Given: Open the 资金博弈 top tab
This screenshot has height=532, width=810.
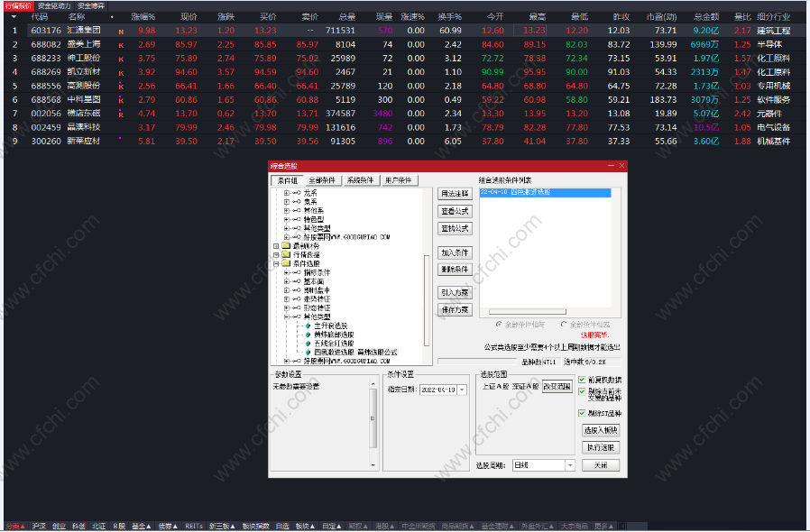Looking at the screenshot, I should [91, 6].
